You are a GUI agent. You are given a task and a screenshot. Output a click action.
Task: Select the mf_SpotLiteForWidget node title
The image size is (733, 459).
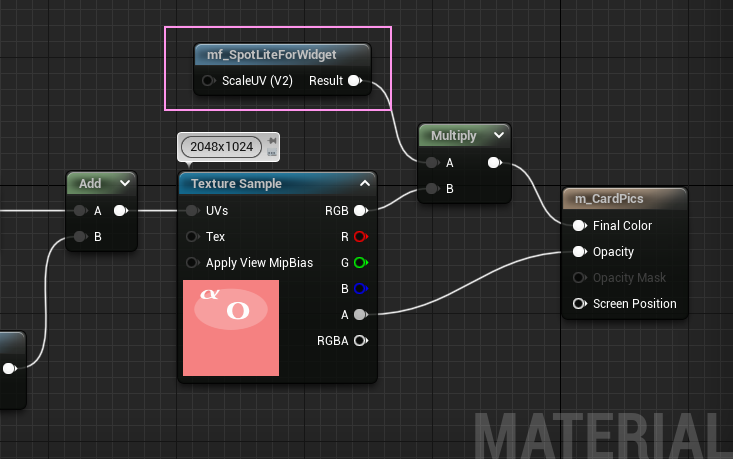(271, 55)
